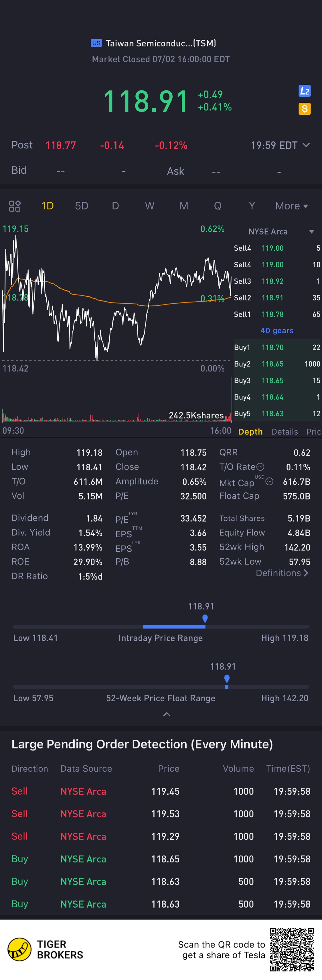
Task: Select the Sell 119.53 pending order row
Action: 161,814
